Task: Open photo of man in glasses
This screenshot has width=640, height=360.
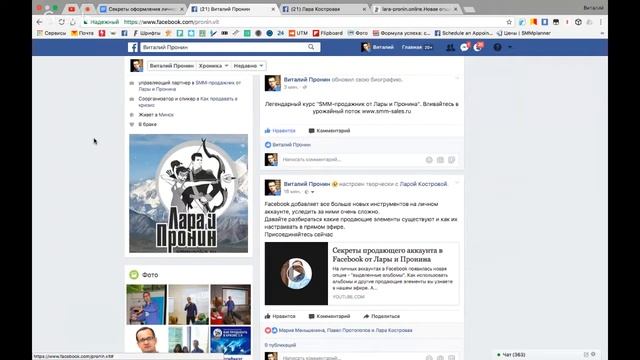Action: click(x=147, y=340)
